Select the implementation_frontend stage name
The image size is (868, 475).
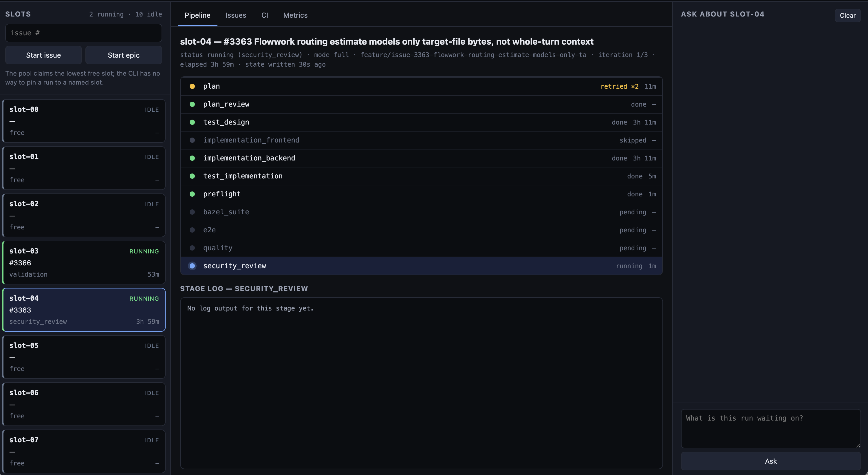click(251, 140)
